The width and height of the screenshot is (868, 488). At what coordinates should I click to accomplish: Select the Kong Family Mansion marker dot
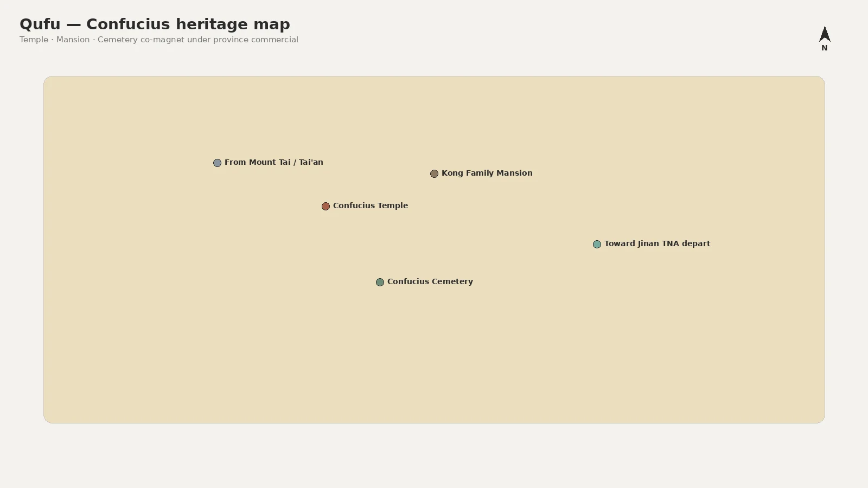(x=434, y=174)
